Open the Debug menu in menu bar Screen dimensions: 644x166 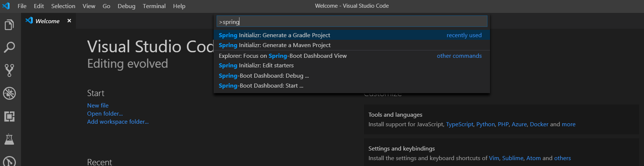[x=126, y=6]
